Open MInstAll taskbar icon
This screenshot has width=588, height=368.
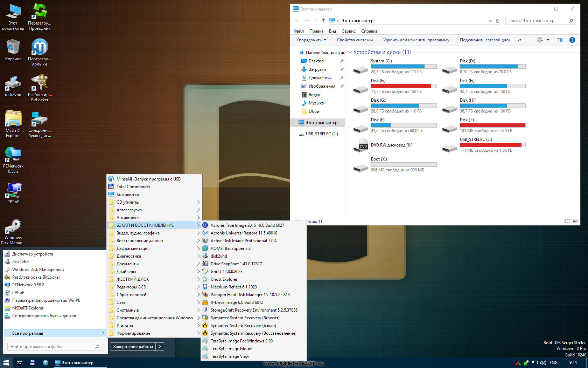[45, 363]
